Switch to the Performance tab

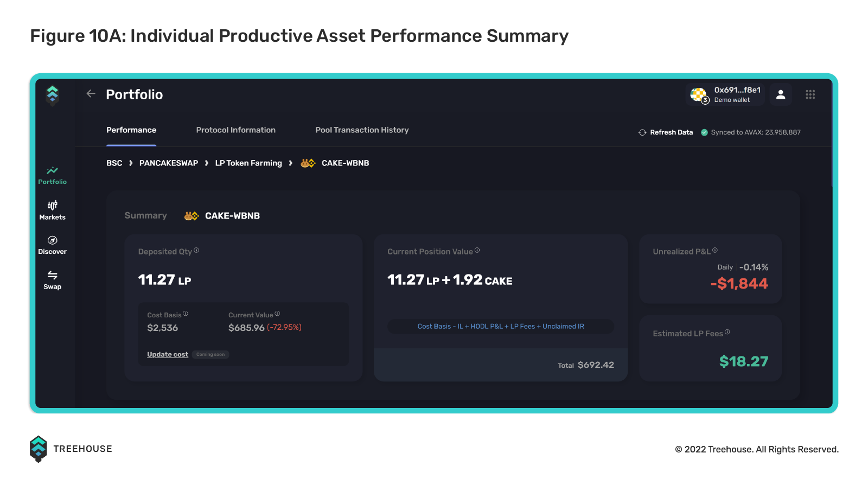pos(131,130)
